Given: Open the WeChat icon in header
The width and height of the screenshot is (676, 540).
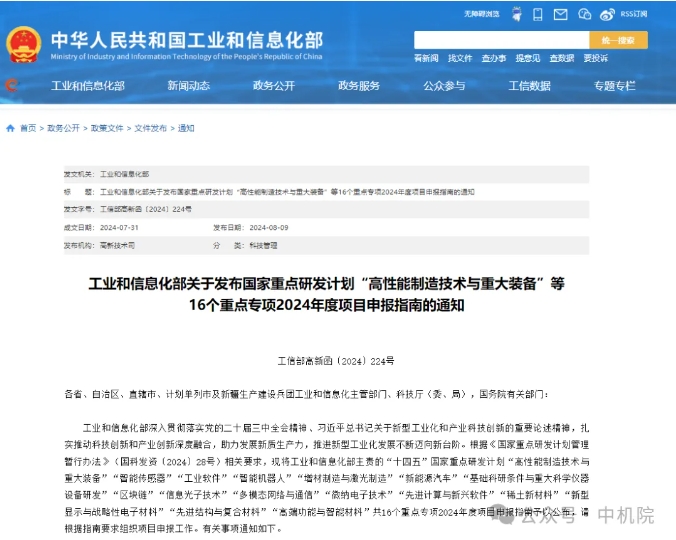Looking at the screenshot, I should point(585,14).
